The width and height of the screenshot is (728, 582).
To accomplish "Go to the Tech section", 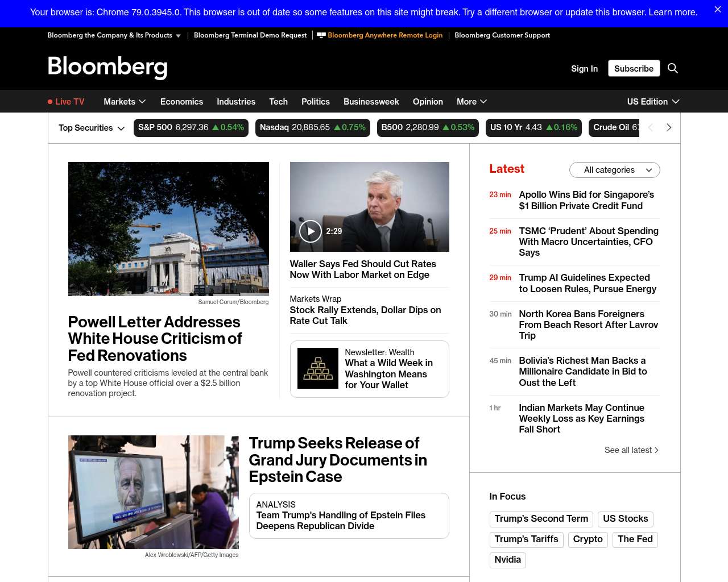I will click(x=278, y=102).
